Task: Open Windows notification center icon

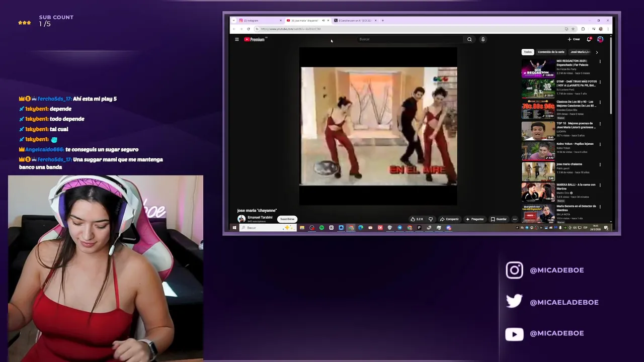Action: tap(606, 228)
